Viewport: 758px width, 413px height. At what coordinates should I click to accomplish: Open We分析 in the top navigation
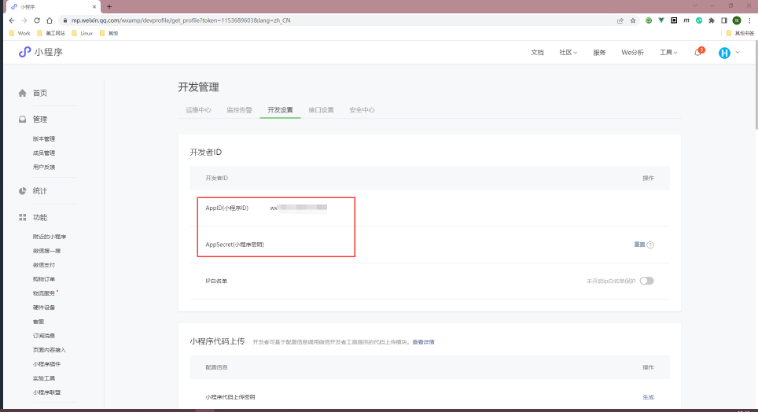coord(632,52)
